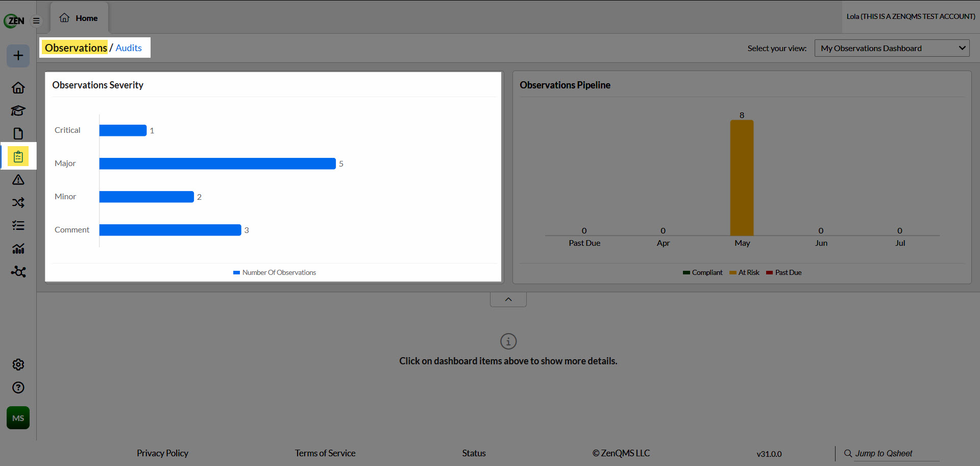Click the value 8 above the May bar
The width and height of the screenshot is (980, 466).
[742, 115]
